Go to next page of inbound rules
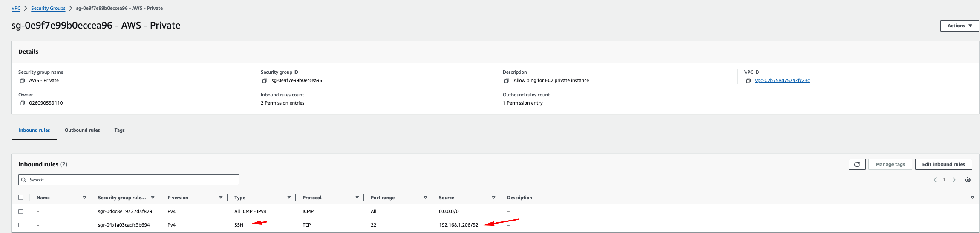This screenshot has height=233, width=980. tap(954, 180)
